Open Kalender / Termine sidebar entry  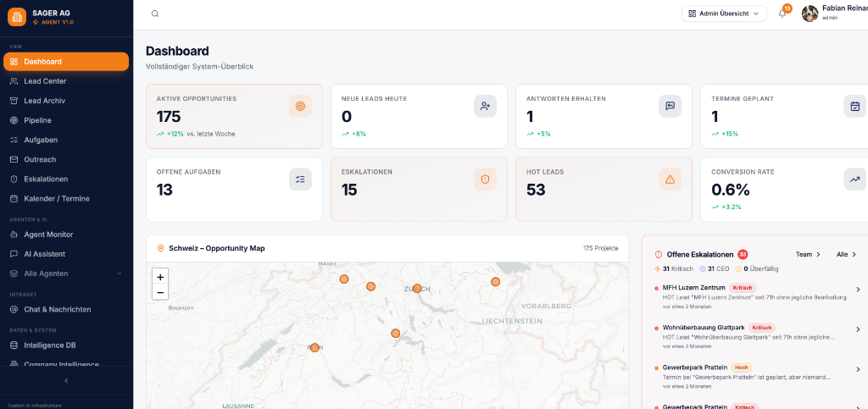(x=66, y=198)
